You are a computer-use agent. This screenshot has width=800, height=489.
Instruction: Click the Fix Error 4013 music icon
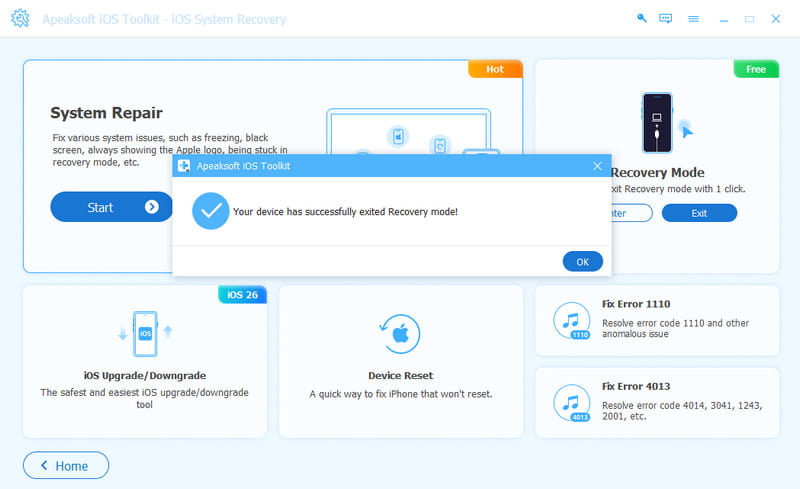tap(571, 403)
